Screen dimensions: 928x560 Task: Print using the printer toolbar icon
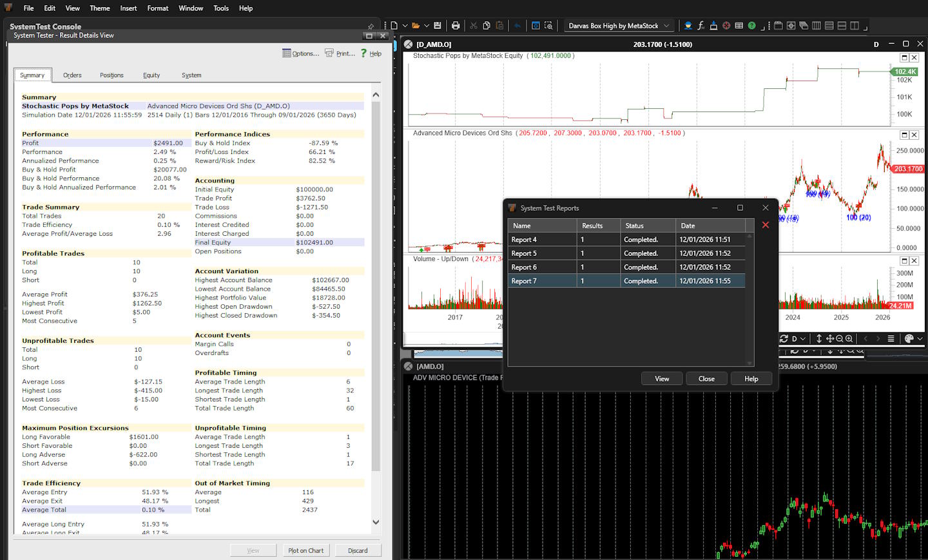[455, 25]
